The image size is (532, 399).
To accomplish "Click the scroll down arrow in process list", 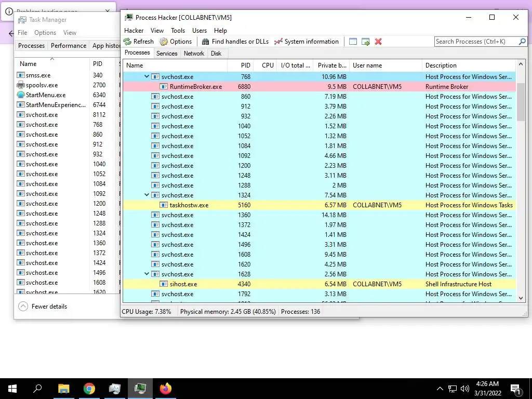I will (x=521, y=298).
